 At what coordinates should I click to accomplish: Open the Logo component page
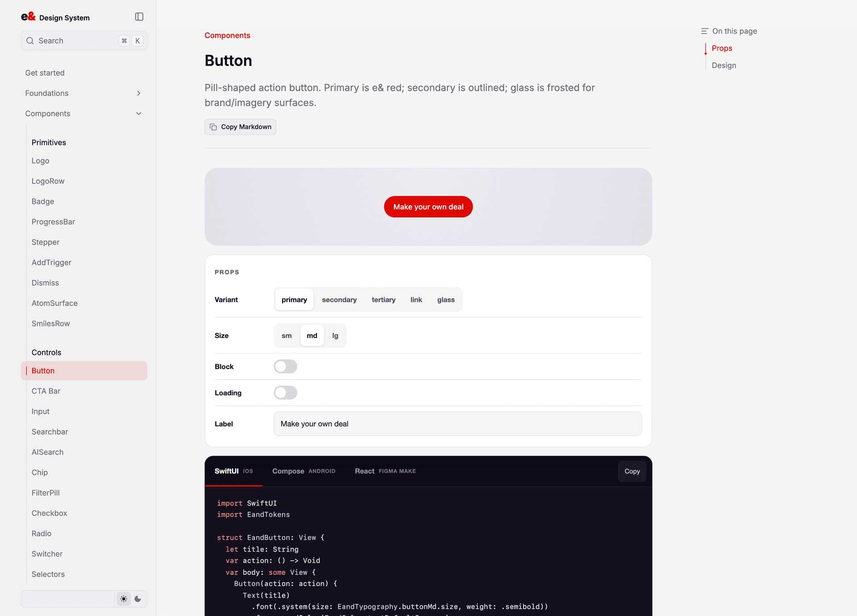pyautogui.click(x=84, y=161)
